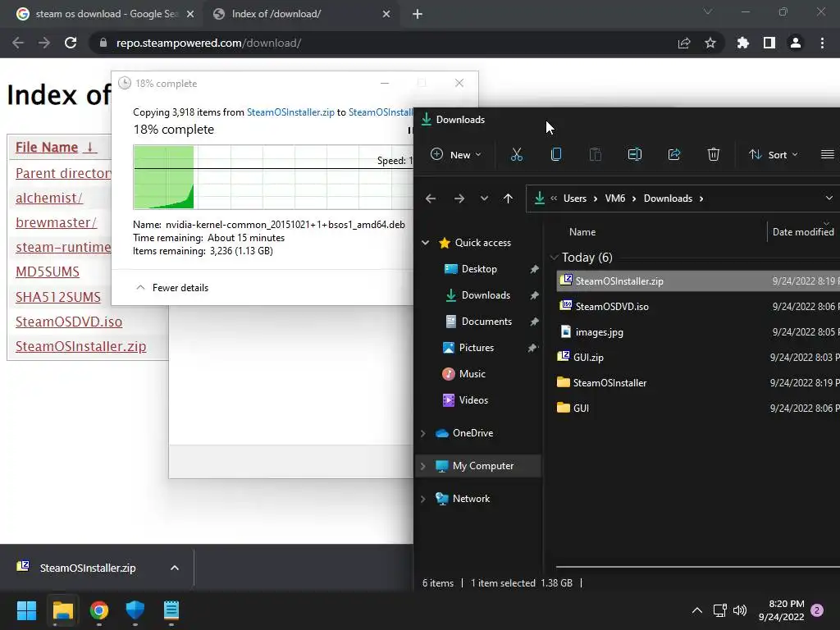Open Chrome three-dot menu
The image size is (840, 630).
822,43
